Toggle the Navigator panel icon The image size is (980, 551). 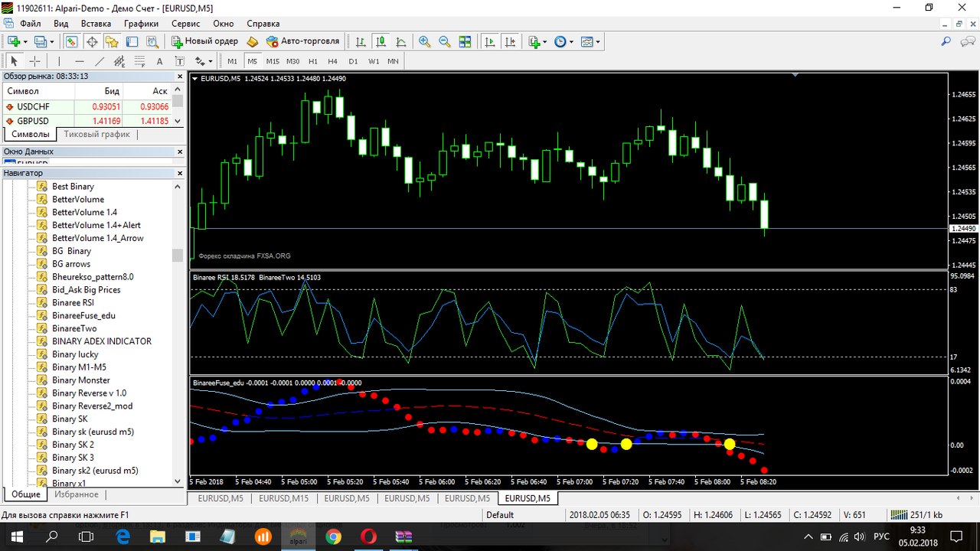112,41
